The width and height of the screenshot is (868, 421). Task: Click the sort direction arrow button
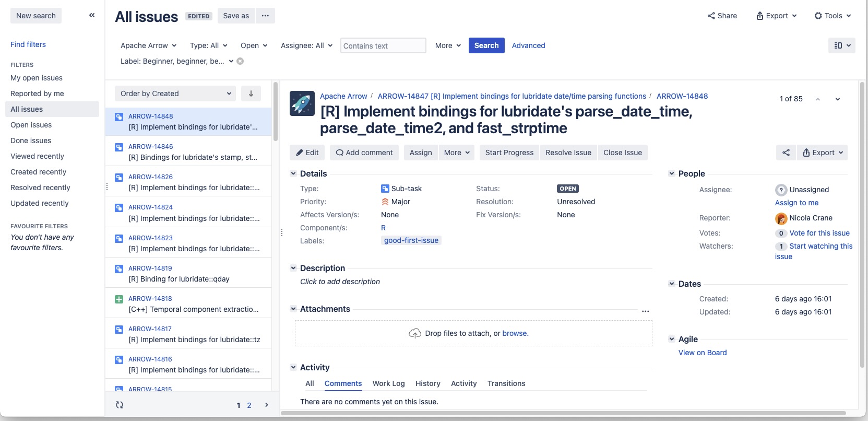coord(251,93)
